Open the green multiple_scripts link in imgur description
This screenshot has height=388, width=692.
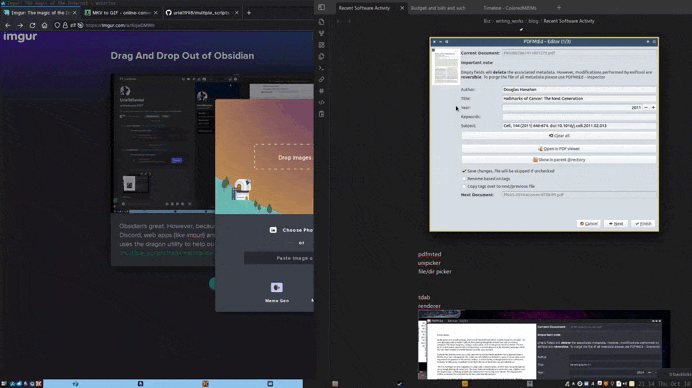[167, 253]
